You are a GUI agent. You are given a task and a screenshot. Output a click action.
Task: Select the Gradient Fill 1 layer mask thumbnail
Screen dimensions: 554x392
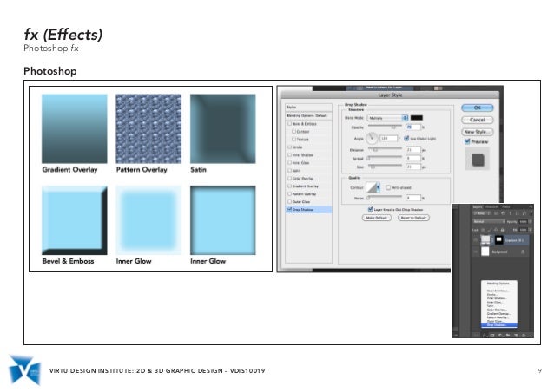coord(499,240)
